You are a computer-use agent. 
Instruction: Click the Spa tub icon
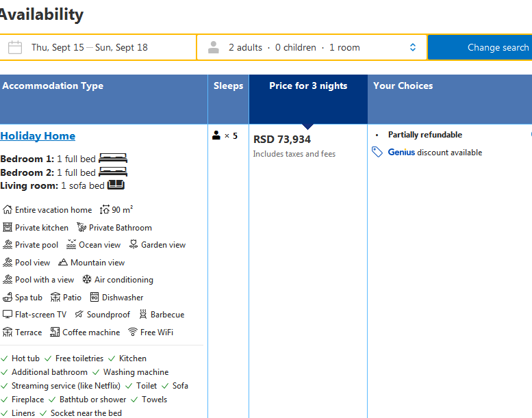pos(8,298)
